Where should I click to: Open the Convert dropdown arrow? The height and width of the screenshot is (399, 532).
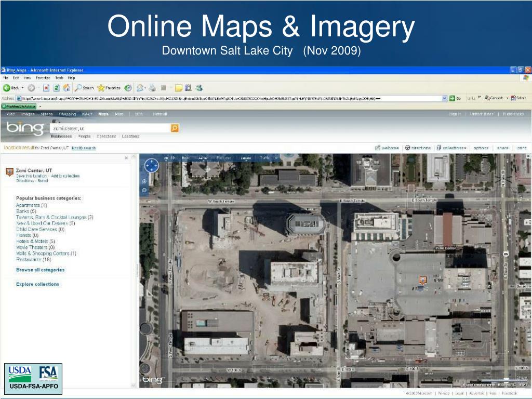507,98
